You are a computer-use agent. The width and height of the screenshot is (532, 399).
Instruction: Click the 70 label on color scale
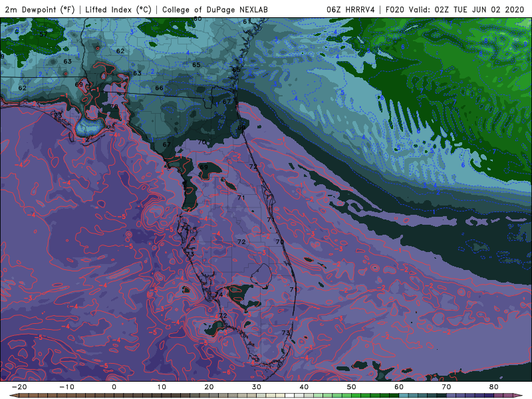446,387
